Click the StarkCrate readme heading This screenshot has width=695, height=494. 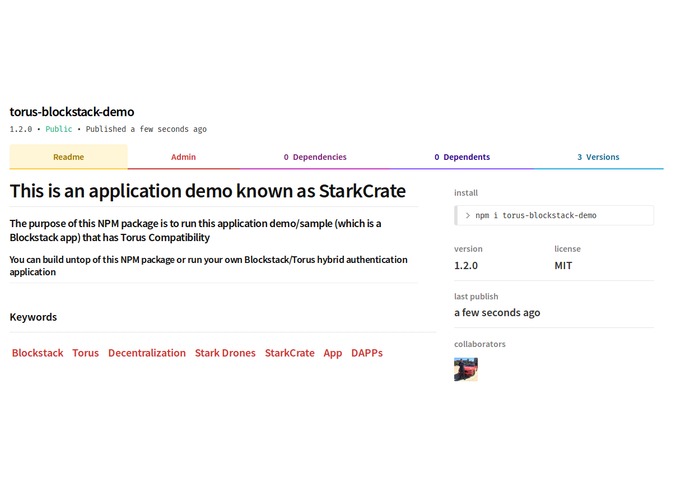click(208, 191)
